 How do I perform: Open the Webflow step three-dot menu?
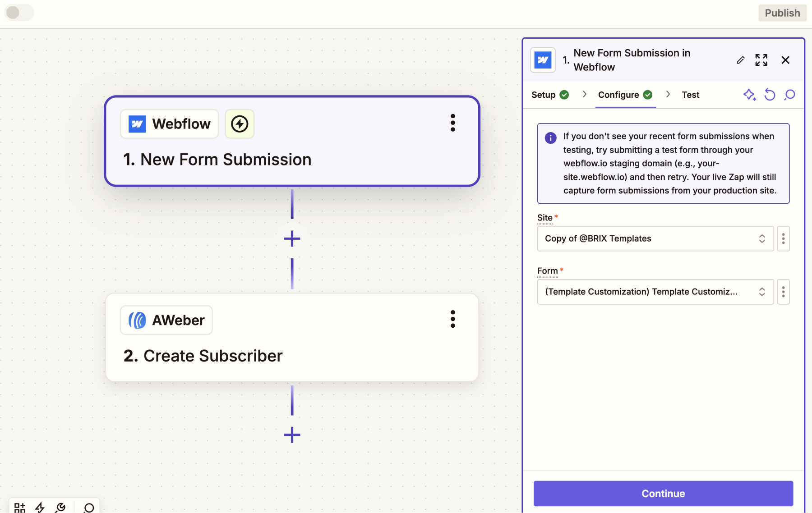pyautogui.click(x=452, y=123)
